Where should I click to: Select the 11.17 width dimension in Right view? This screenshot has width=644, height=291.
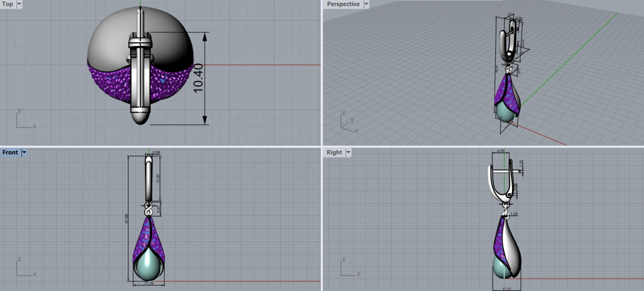(x=505, y=288)
